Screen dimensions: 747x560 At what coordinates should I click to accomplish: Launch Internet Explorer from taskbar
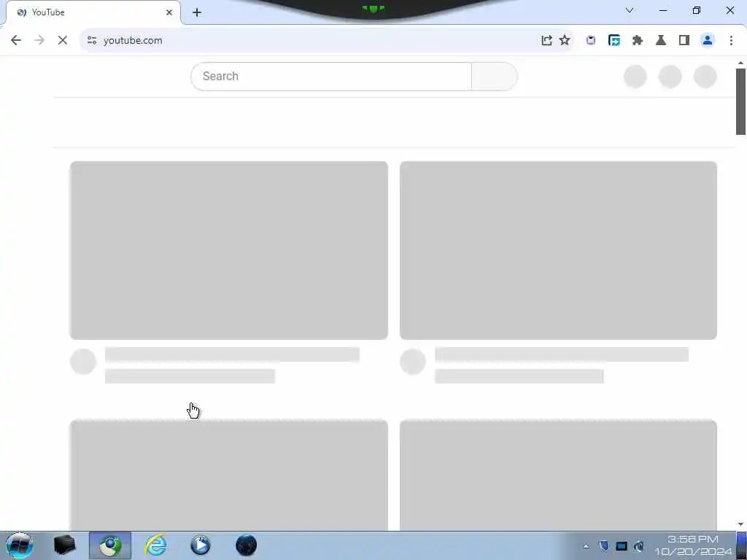[156, 545]
